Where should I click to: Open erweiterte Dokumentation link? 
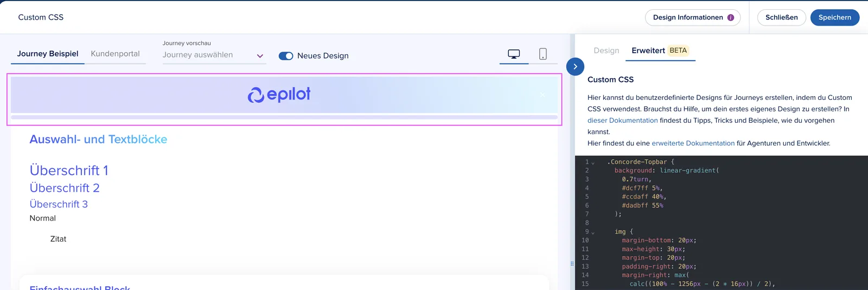click(693, 143)
